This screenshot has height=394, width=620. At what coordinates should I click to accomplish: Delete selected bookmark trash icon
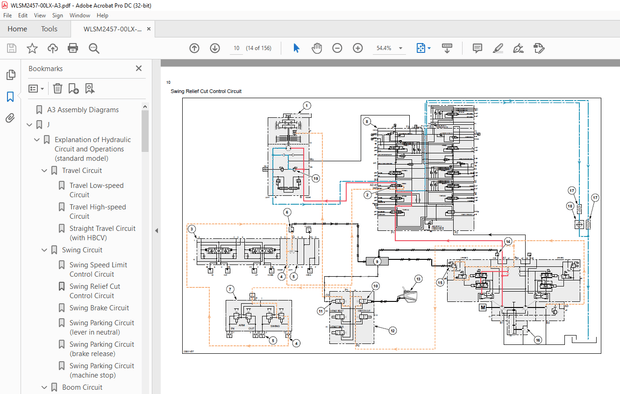[x=58, y=88]
